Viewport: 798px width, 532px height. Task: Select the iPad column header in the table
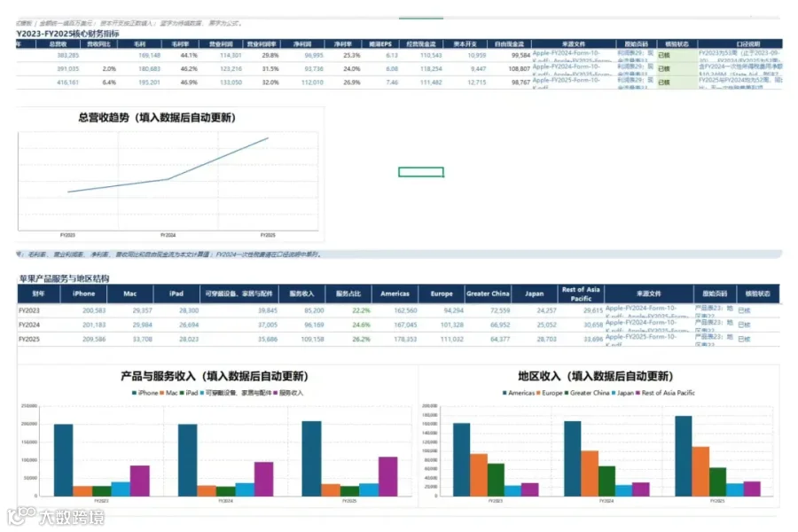pyautogui.click(x=176, y=293)
